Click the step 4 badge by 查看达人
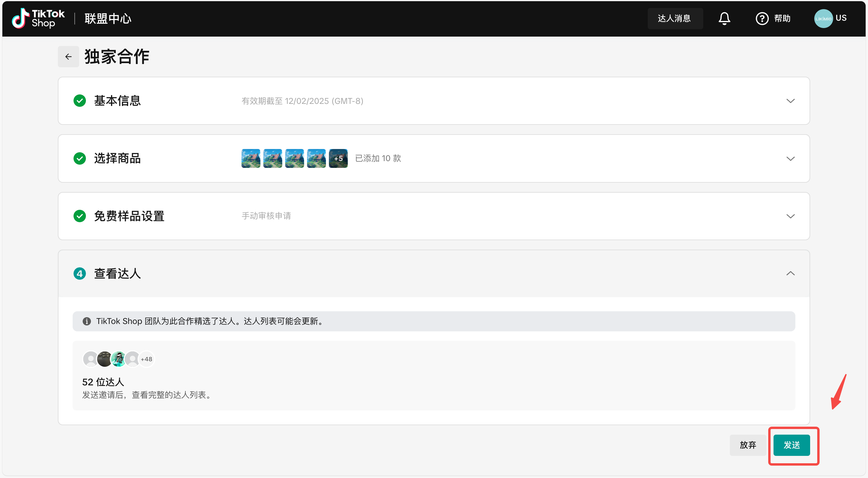Screen dimensions: 868x478 point(79,274)
